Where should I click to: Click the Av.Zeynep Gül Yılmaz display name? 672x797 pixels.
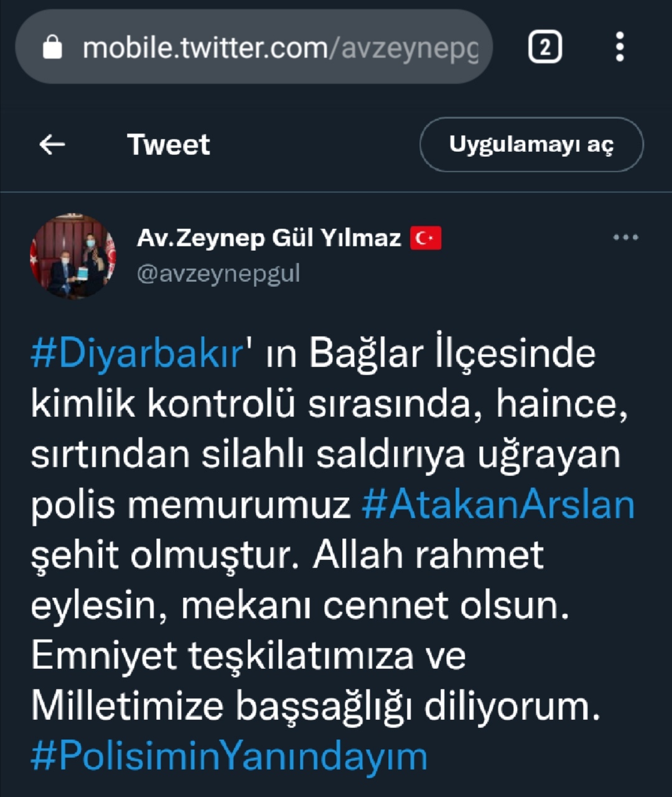point(269,238)
